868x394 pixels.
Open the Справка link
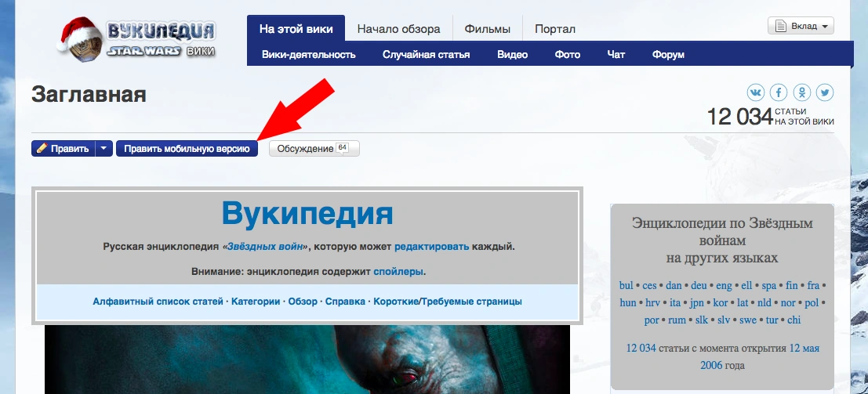(x=345, y=302)
